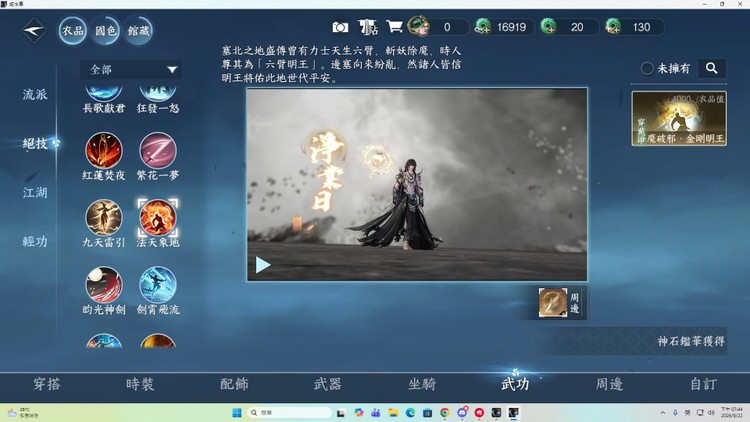Click the taskbar search box
The height and width of the screenshot is (422, 750).
click(x=289, y=412)
